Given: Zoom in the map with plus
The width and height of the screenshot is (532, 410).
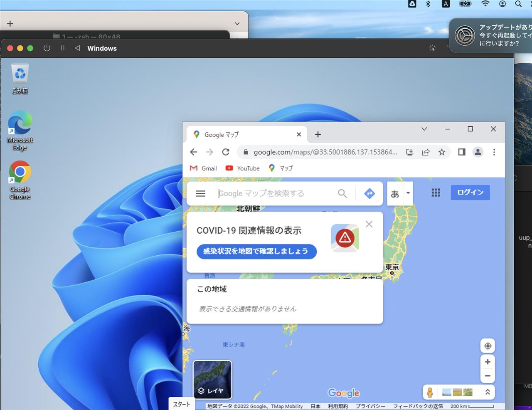Looking at the screenshot, I should 488,362.
